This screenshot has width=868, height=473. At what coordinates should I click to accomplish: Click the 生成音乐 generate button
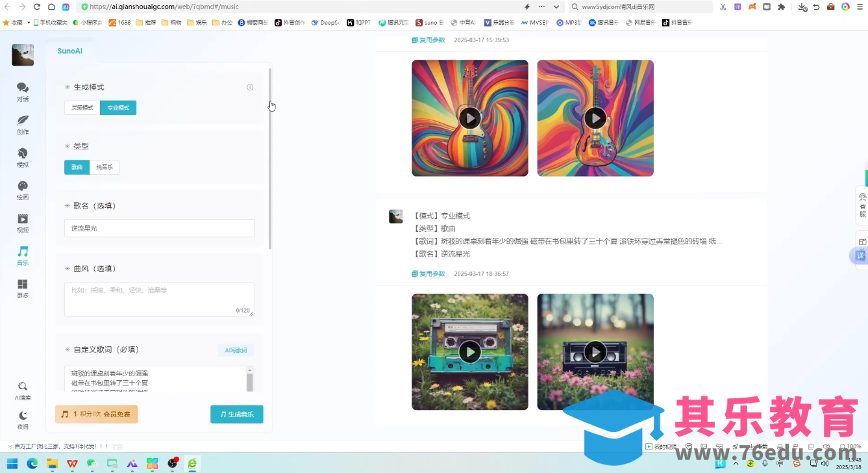[237, 414]
